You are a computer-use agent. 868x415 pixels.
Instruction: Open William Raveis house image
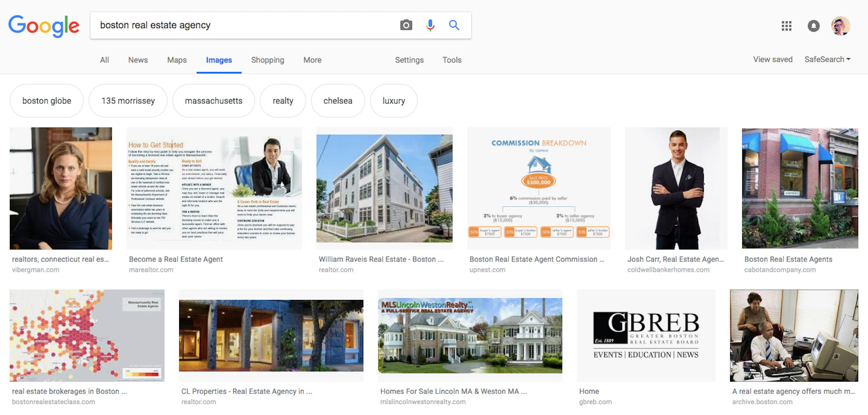point(384,188)
